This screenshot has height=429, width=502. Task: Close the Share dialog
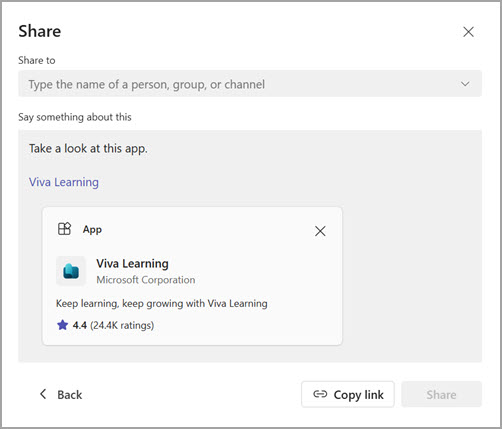pos(468,32)
